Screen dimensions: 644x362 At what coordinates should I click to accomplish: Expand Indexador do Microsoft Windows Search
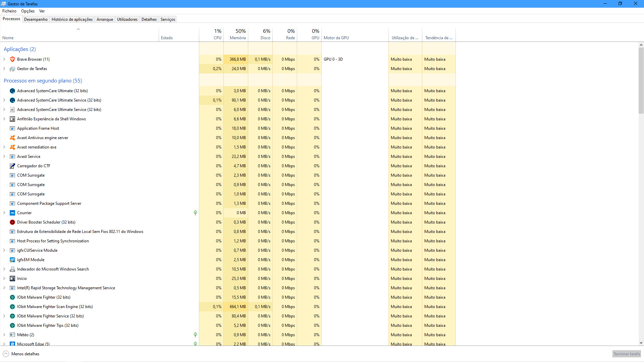coord(4,269)
